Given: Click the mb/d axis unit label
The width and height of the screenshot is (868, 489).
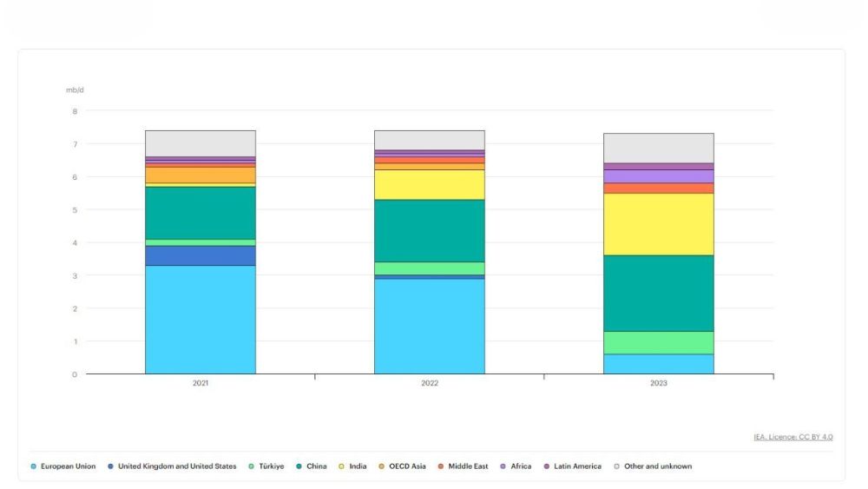Looking at the screenshot, I should pyautogui.click(x=75, y=89).
